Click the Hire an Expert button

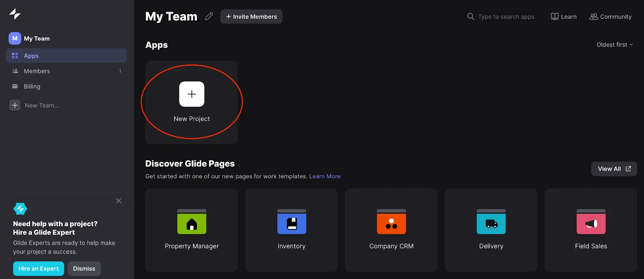click(x=38, y=269)
